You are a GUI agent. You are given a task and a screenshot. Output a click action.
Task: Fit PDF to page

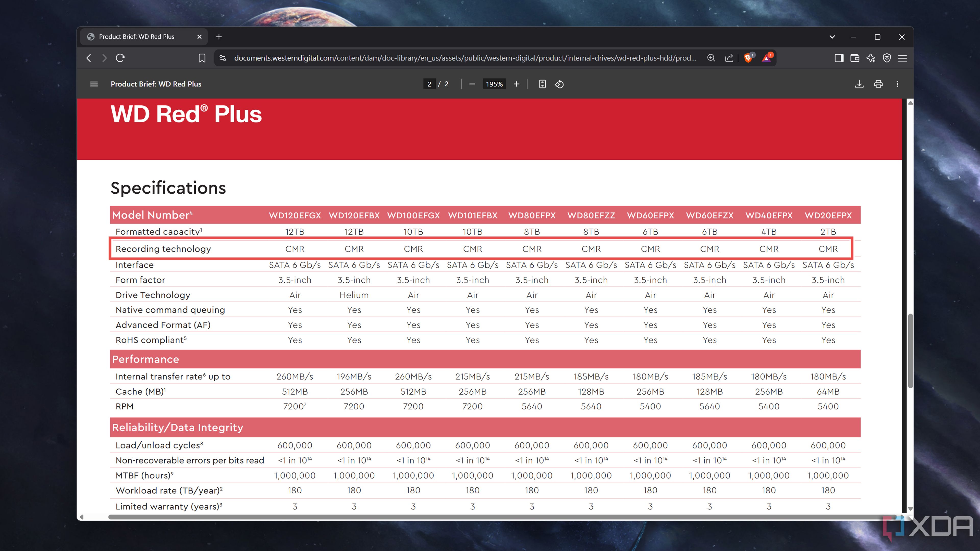543,84
